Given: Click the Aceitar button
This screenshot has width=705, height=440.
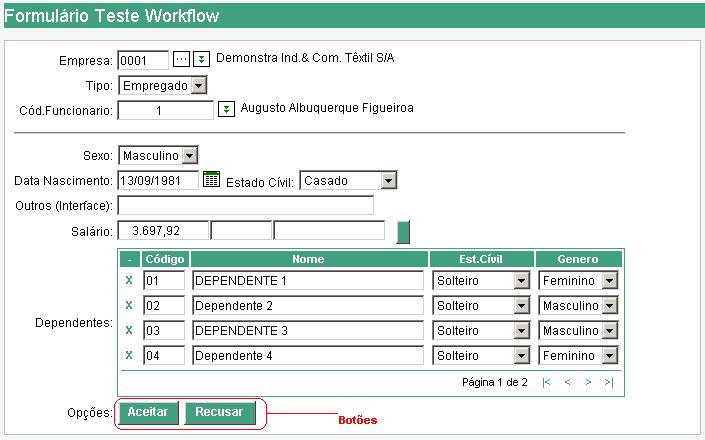Looking at the screenshot, I should pos(148,412).
